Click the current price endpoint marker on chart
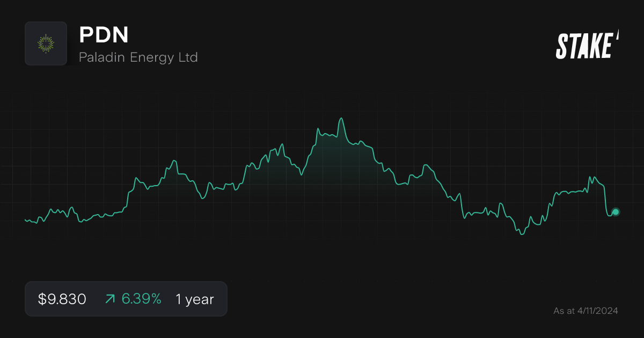The width and height of the screenshot is (644, 338). coord(615,213)
